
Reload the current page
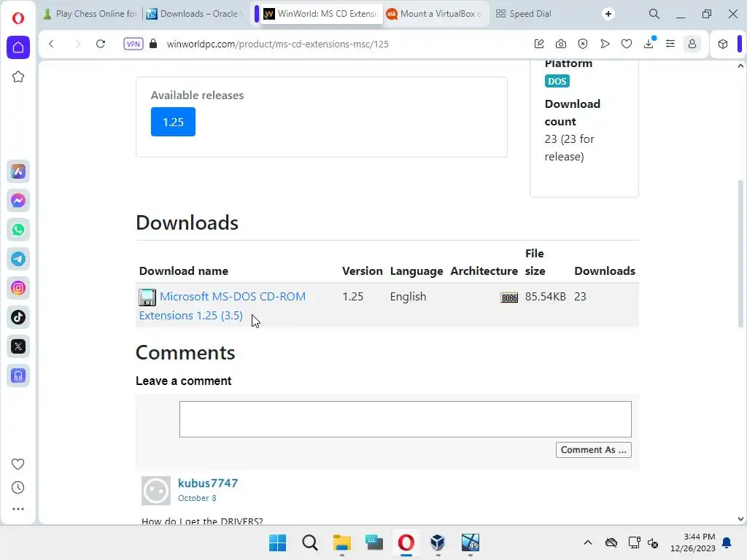tap(101, 44)
